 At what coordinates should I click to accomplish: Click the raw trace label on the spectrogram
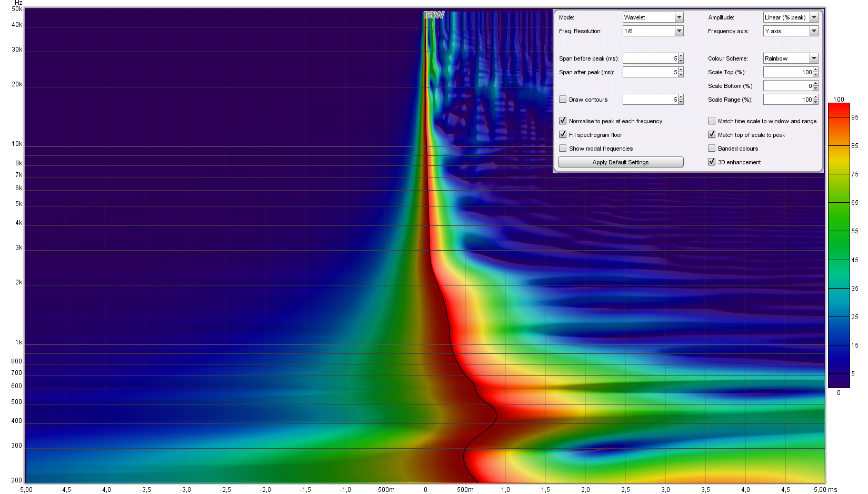pyautogui.click(x=434, y=15)
